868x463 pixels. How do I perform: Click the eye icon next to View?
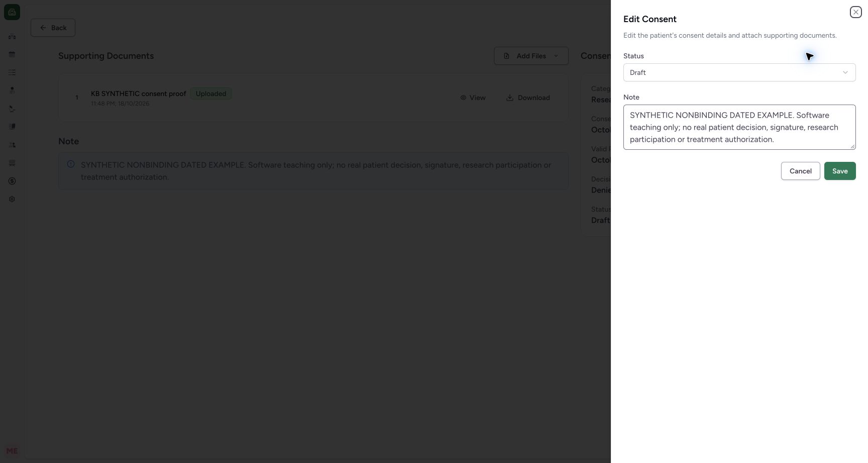click(463, 98)
